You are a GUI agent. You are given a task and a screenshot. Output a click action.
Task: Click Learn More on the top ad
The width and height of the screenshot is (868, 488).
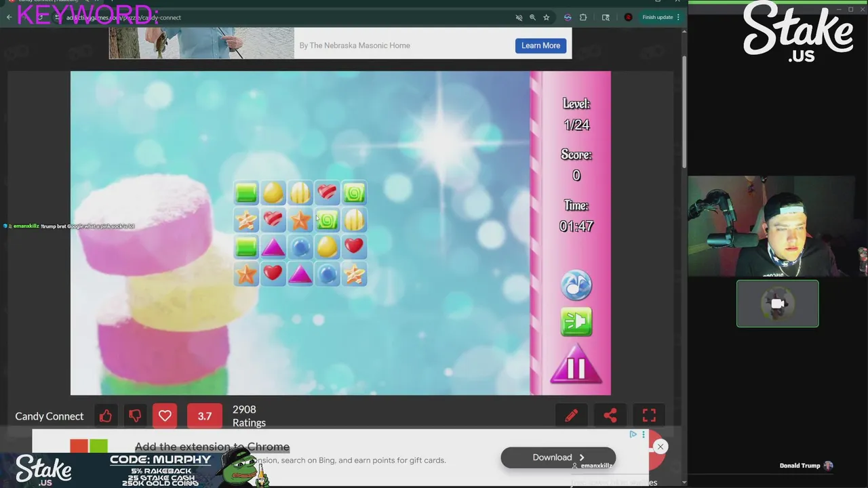540,45
